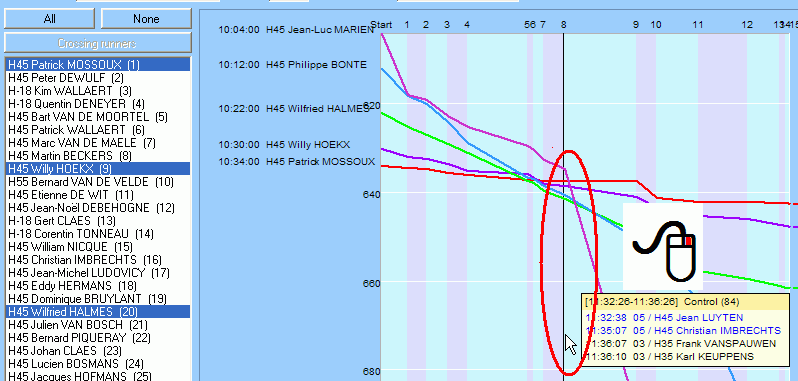The height and width of the screenshot is (381, 798).
Task: Select H45 Lucien BOSMANS (24) runner
Action: pos(98,364)
